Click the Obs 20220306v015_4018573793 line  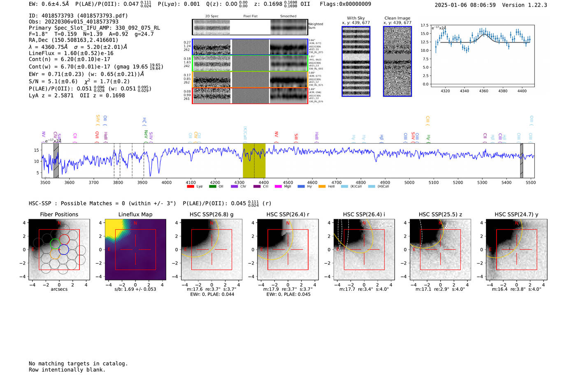74,22
